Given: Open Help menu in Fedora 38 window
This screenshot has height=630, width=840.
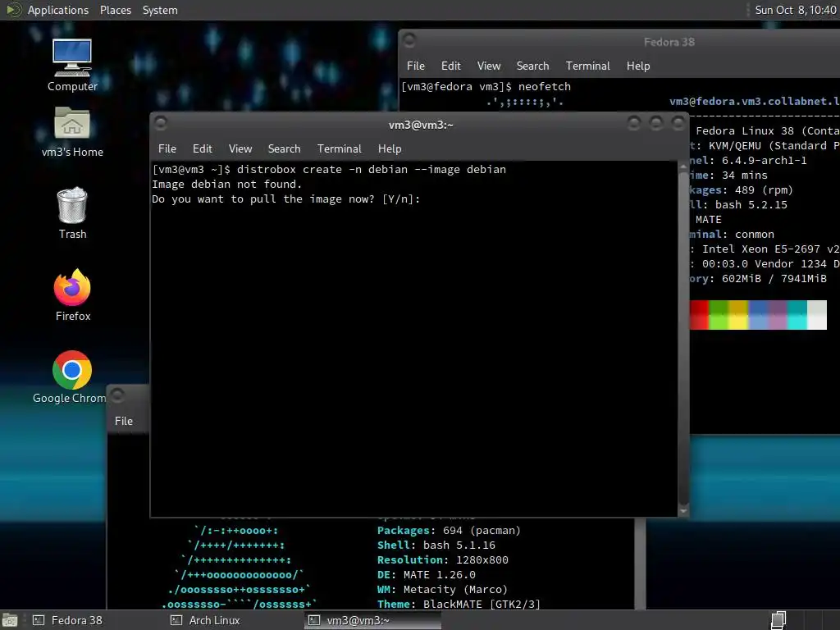Looking at the screenshot, I should point(638,66).
